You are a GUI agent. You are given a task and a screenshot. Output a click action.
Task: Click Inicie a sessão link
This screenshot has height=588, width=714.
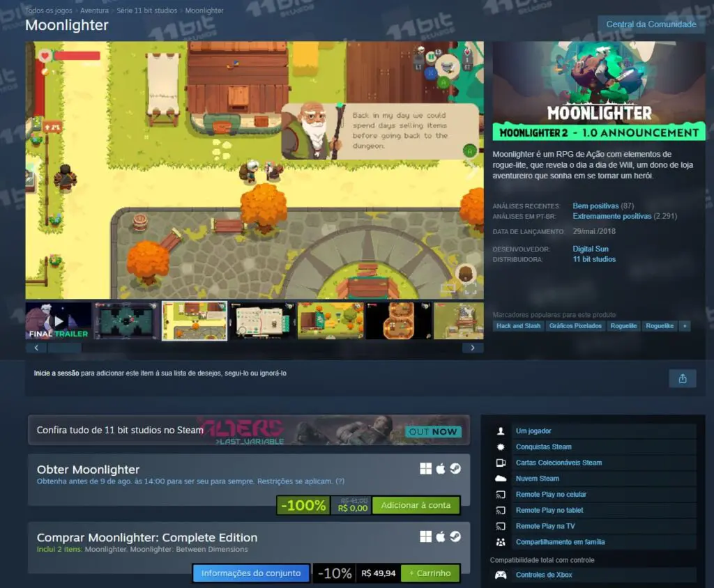click(x=56, y=373)
